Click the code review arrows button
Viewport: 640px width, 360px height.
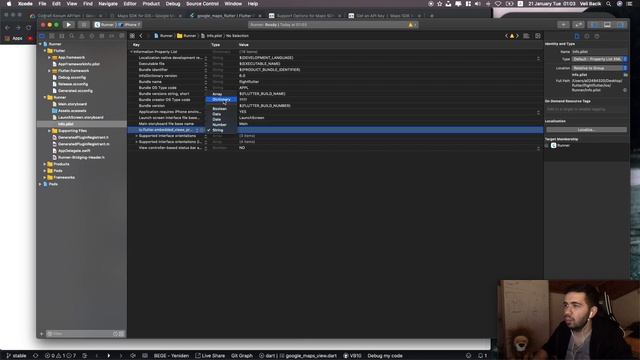pos(578,24)
